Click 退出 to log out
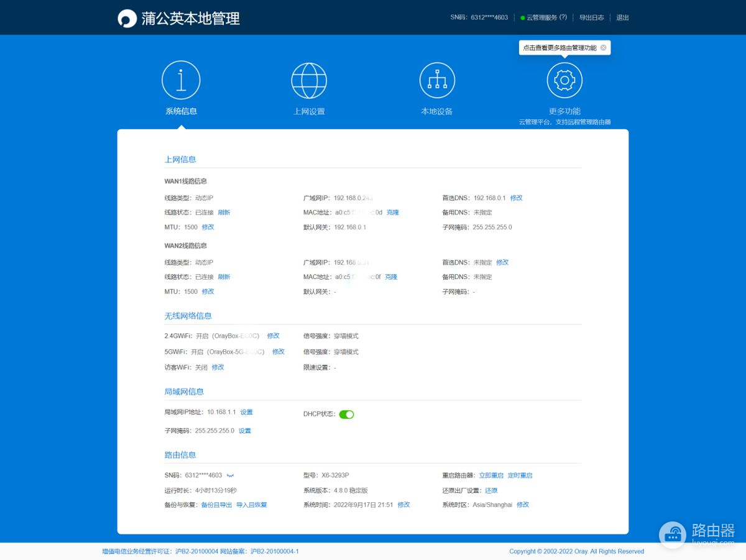 (x=622, y=17)
